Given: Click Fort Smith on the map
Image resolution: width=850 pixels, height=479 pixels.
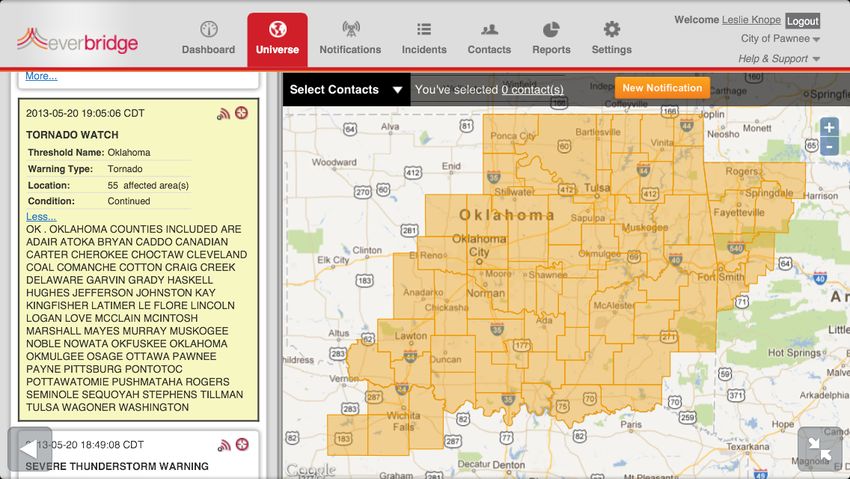Looking at the screenshot, I should coord(721,277).
